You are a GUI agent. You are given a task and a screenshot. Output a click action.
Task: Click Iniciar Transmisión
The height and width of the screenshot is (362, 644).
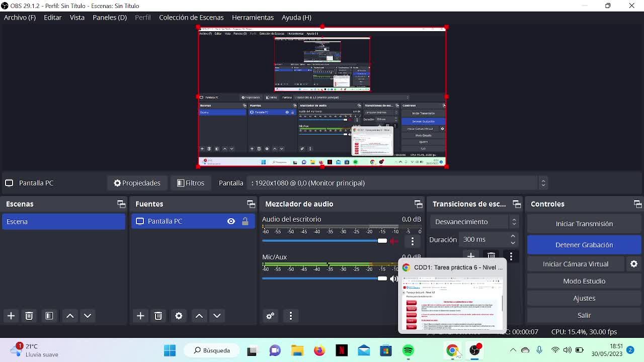pos(584,224)
